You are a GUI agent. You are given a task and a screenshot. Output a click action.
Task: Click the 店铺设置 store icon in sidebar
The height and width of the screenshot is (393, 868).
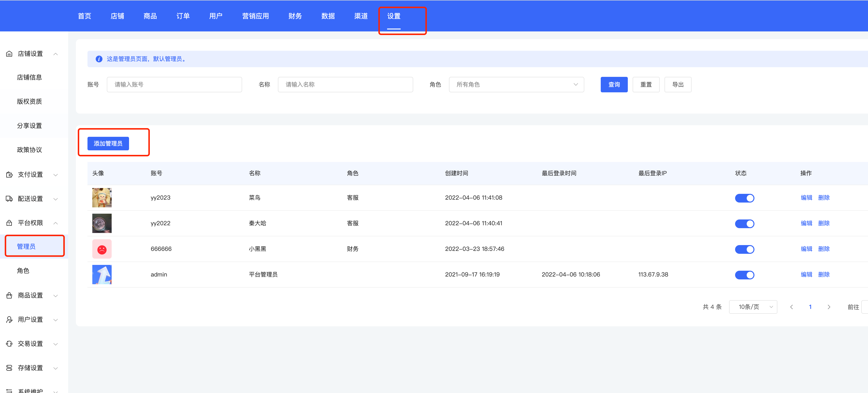(x=9, y=54)
